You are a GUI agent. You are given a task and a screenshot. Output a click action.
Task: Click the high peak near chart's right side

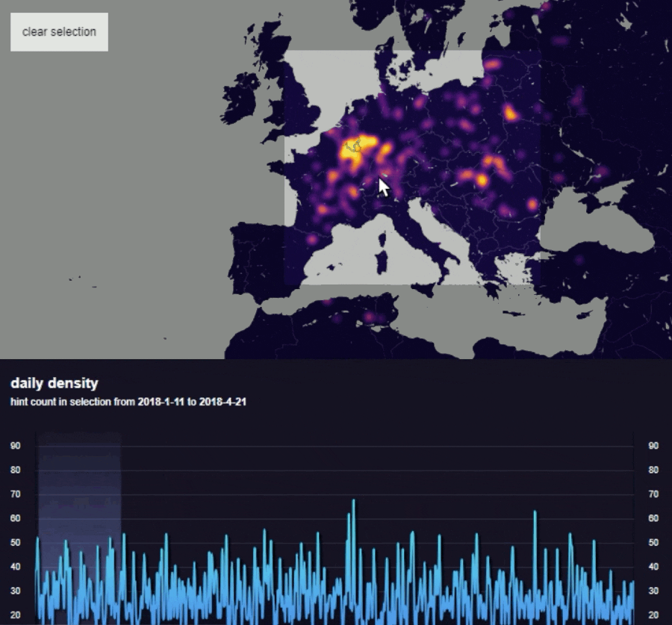(x=535, y=513)
